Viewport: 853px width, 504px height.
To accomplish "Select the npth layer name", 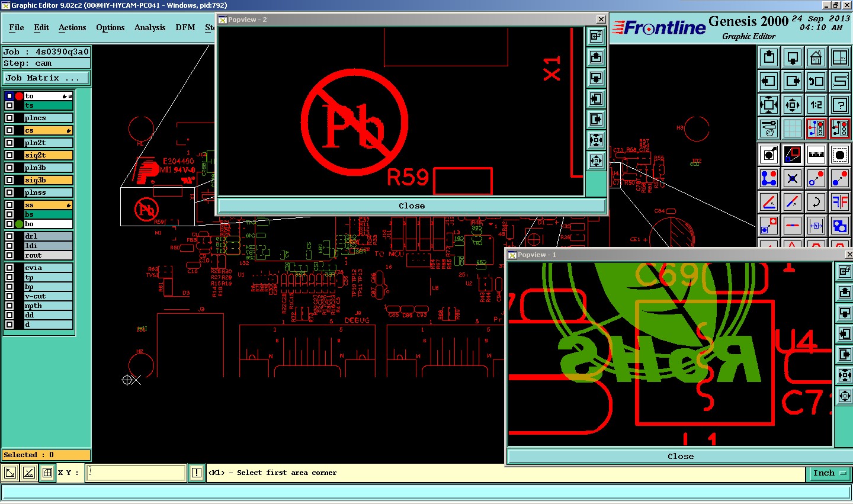I will pyautogui.click(x=48, y=306).
